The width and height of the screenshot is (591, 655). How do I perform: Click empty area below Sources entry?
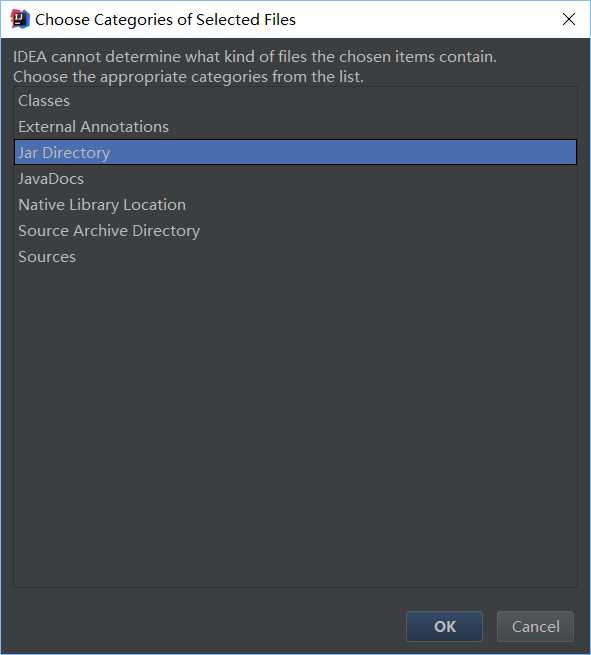295,426
